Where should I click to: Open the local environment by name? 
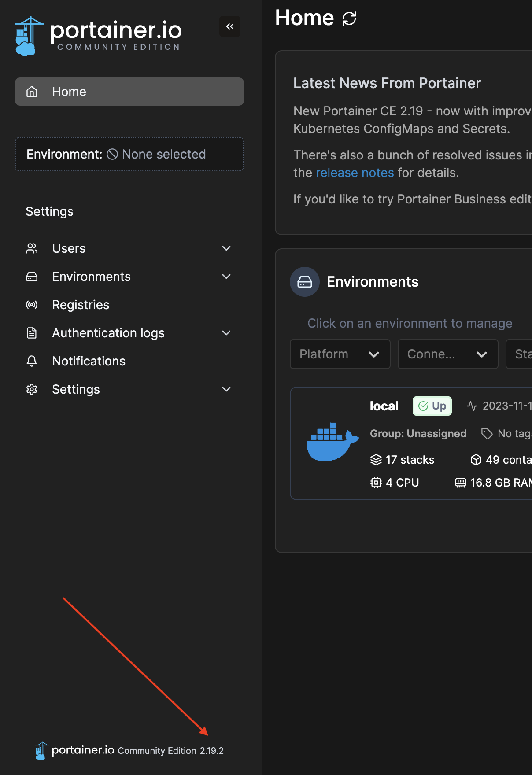coord(384,406)
